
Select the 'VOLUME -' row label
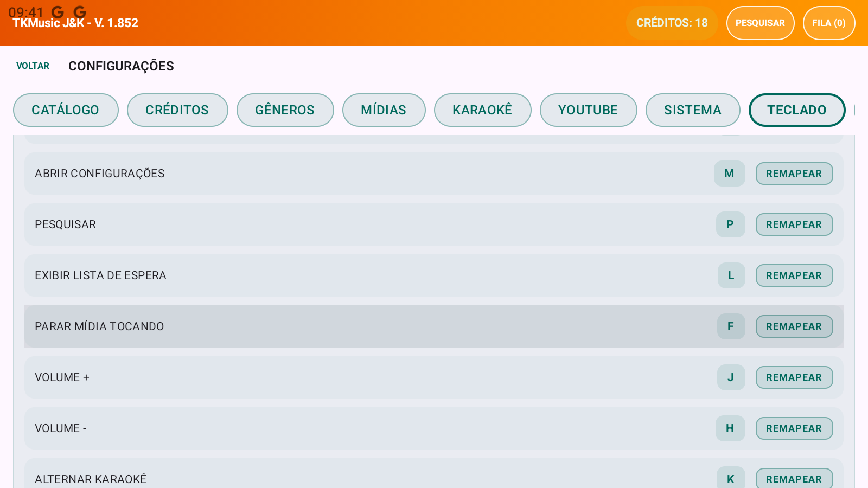(x=61, y=428)
